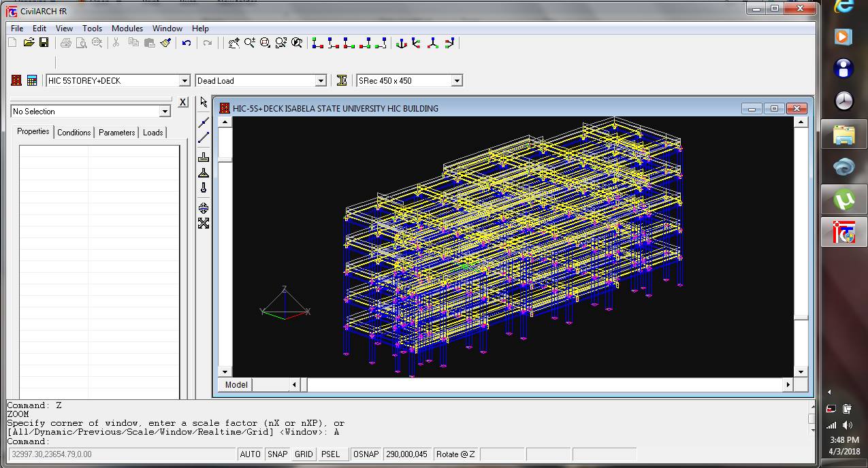This screenshot has width=868, height=468.
Task: Select the line with midpoint node tool
Action: (x=204, y=122)
